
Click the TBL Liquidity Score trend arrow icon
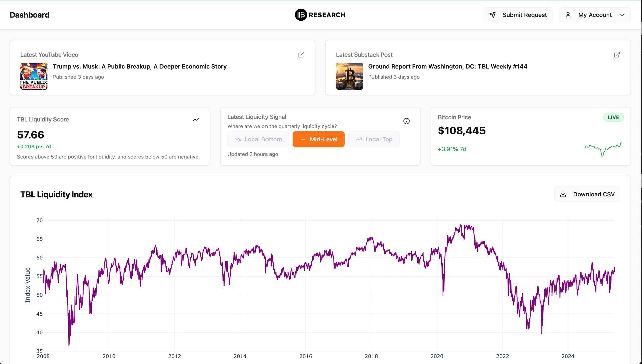pos(196,119)
